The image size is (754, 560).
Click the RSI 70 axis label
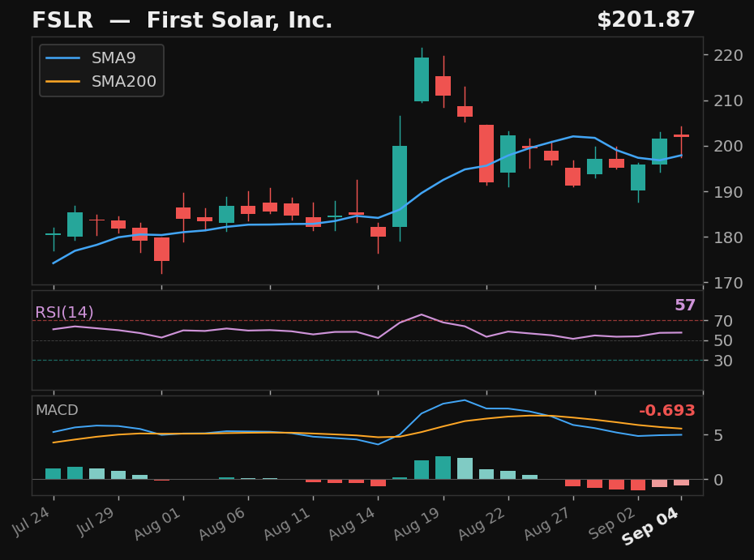(723, 321)
